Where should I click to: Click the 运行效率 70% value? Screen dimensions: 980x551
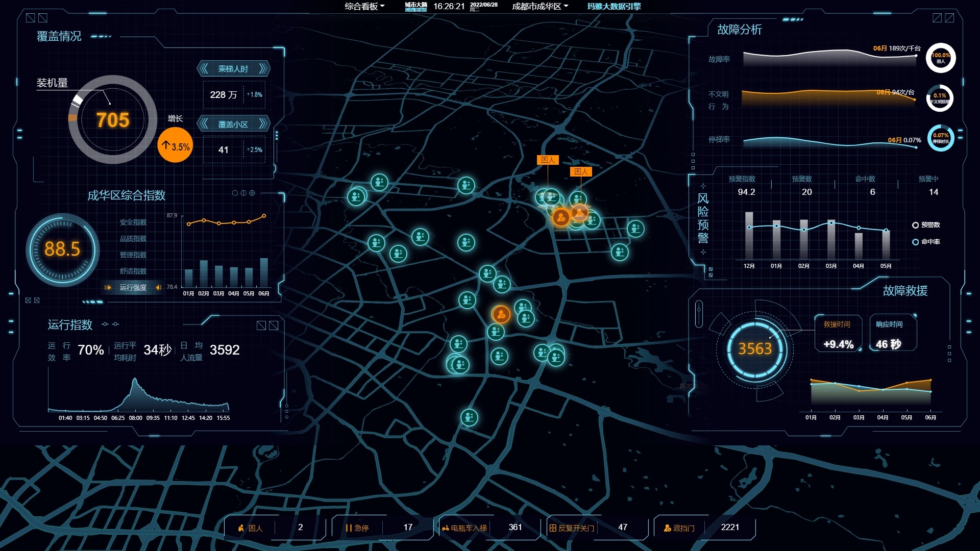point(91,350)
